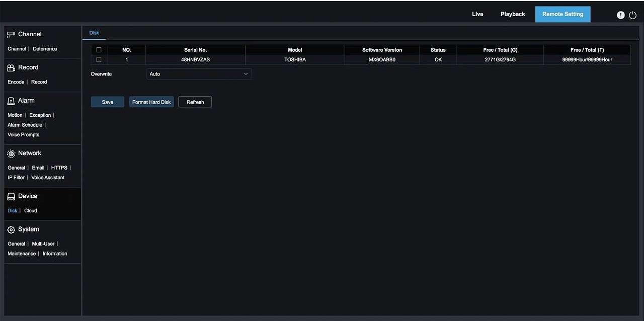Image resolution: width=644 pixels, height=321 pixels.
Task: Go to the Voice Prompts page
Action: coord(23,135)
